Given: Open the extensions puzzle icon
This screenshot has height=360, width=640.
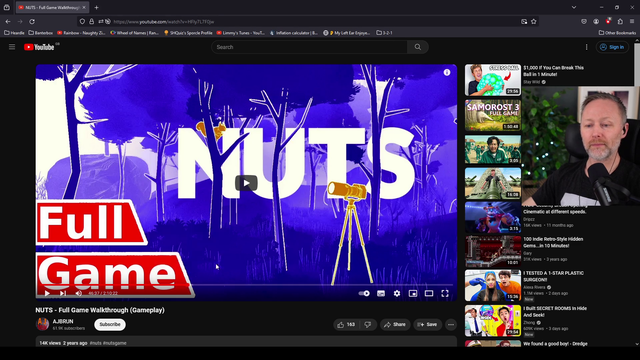Looking at the screenshot, I should (x=620, y=22).
